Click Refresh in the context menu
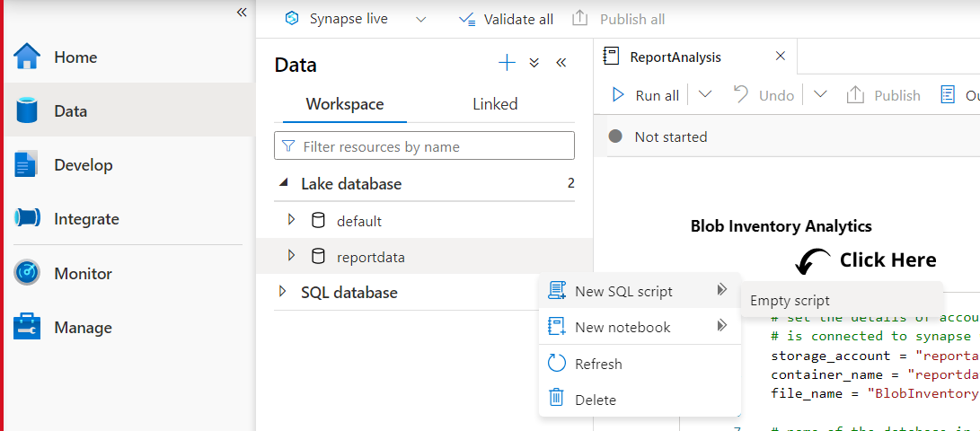 click(598, 364)
